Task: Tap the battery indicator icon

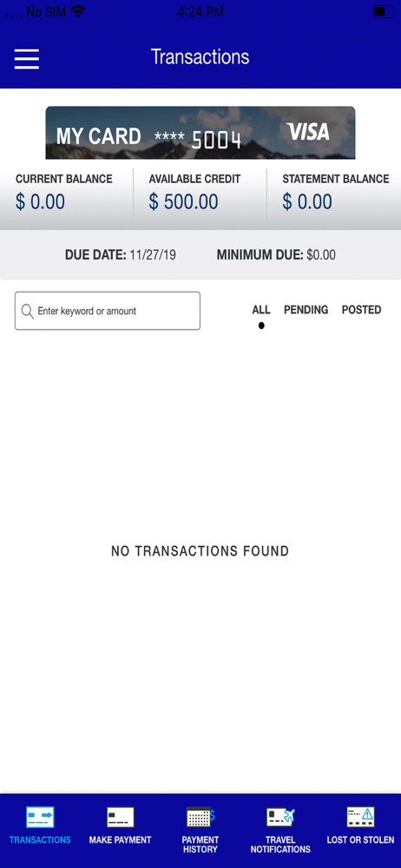Action: [x=383, y=11]
